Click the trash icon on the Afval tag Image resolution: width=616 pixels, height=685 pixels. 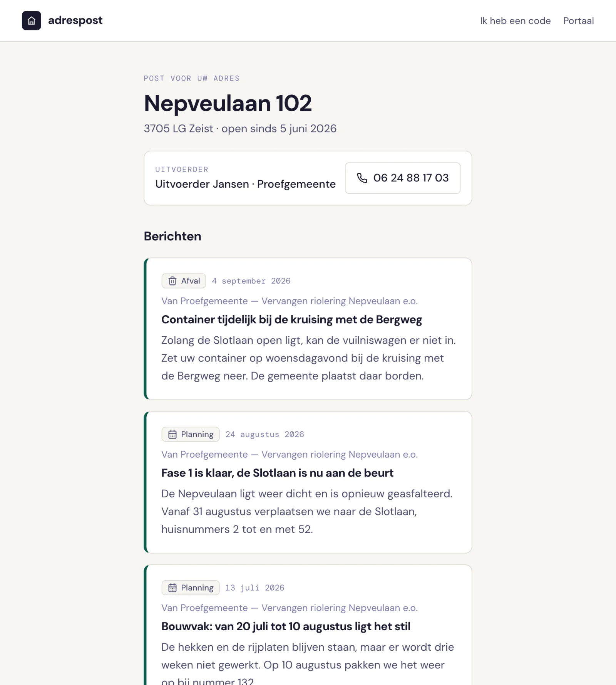(x=172, y=281)
